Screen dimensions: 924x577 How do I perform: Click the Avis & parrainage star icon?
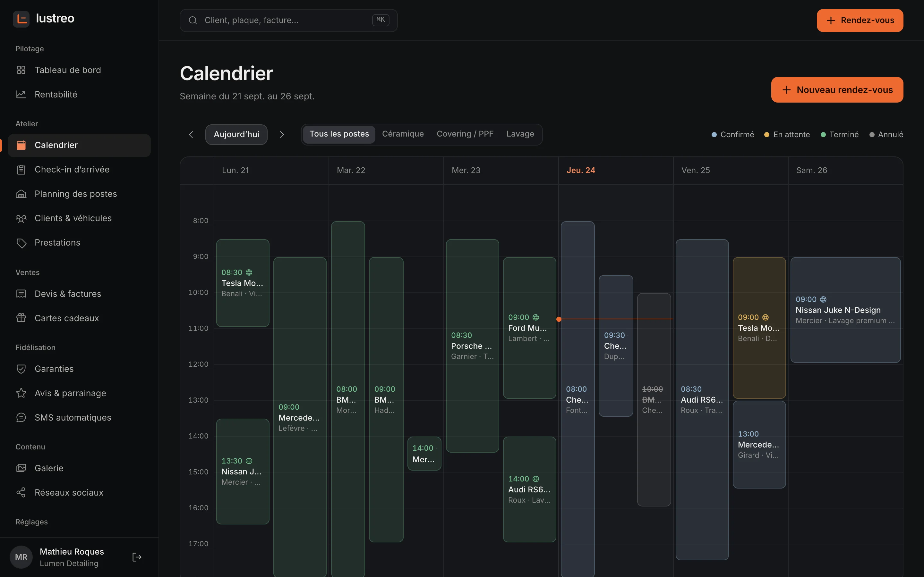point(21,393)
